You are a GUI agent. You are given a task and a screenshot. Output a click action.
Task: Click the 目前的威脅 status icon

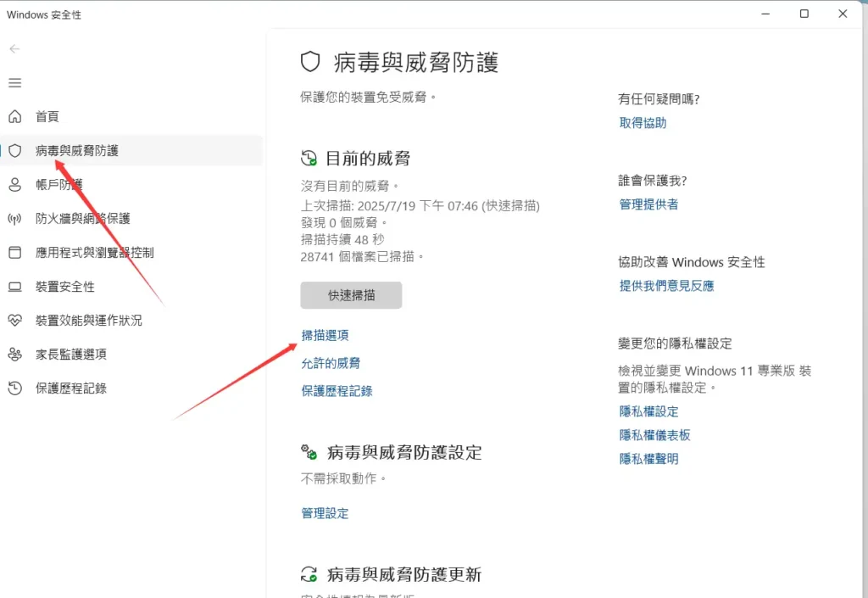pos(309,159)
